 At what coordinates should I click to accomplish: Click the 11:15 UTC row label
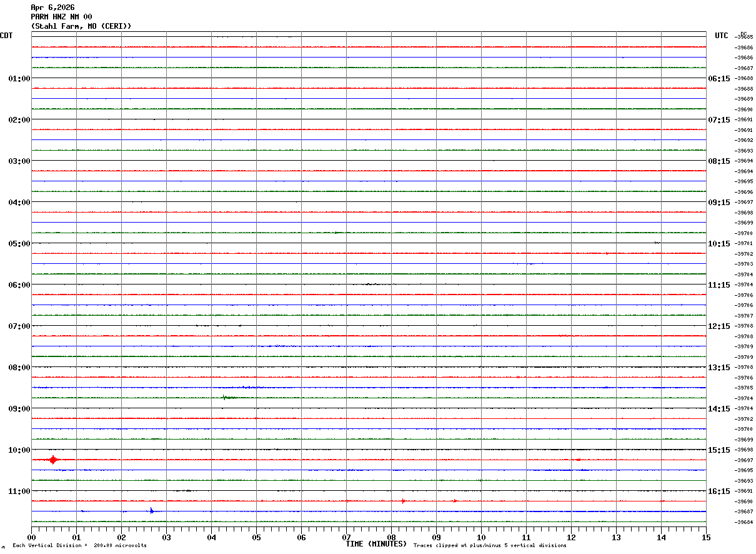click(719, 285)
